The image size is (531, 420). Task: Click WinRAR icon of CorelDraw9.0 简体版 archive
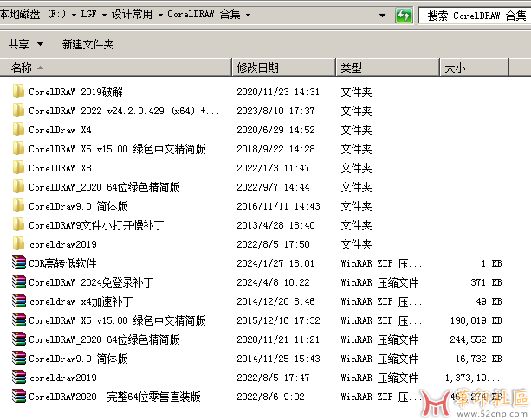tap(19, 358)
